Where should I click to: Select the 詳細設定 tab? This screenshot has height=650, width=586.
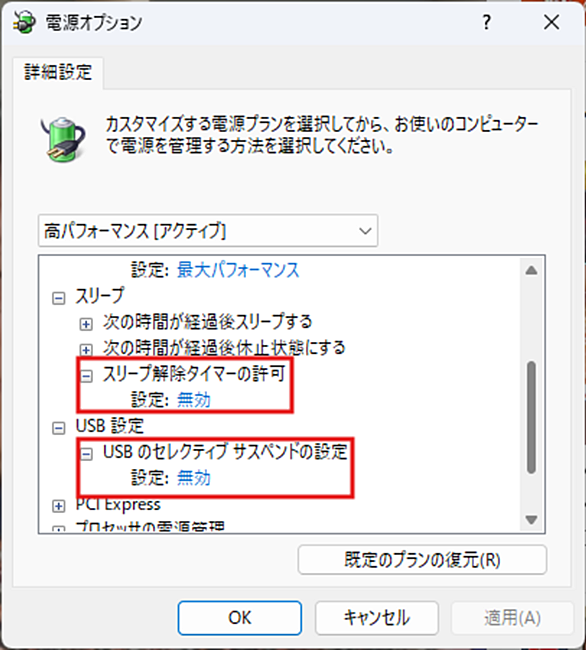pos(58,73)
